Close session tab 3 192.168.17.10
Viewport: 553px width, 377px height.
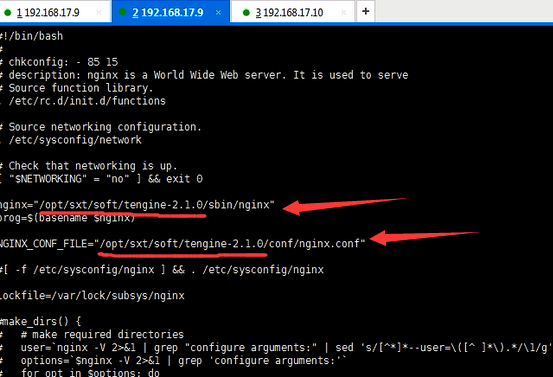[x=344, y=13]
